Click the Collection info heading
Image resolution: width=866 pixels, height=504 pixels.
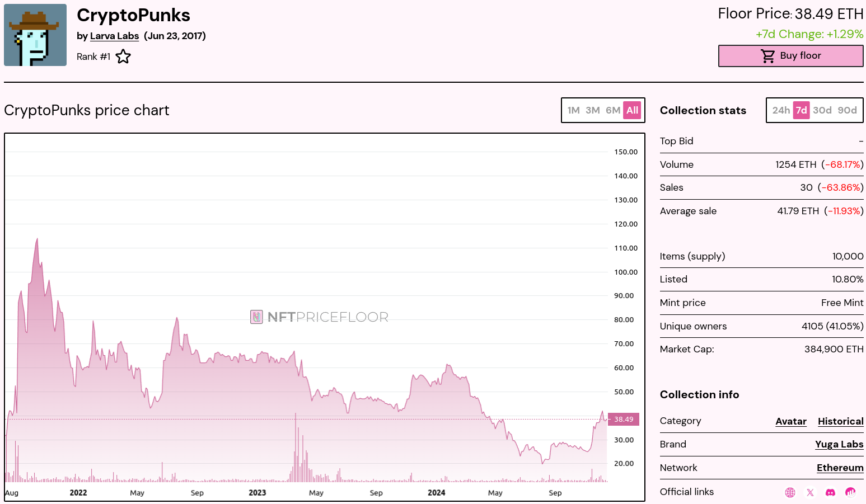point(700,394)
